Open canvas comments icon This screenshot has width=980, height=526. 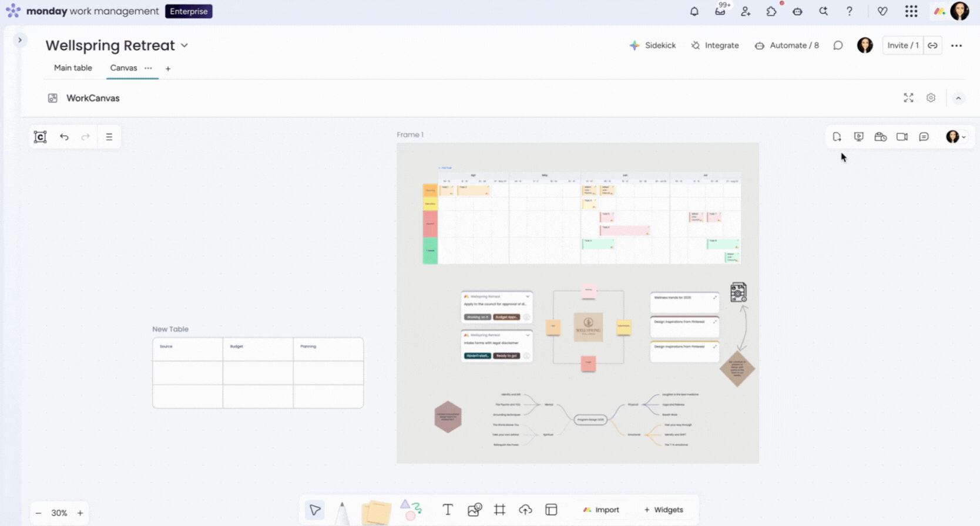(924, 137)
